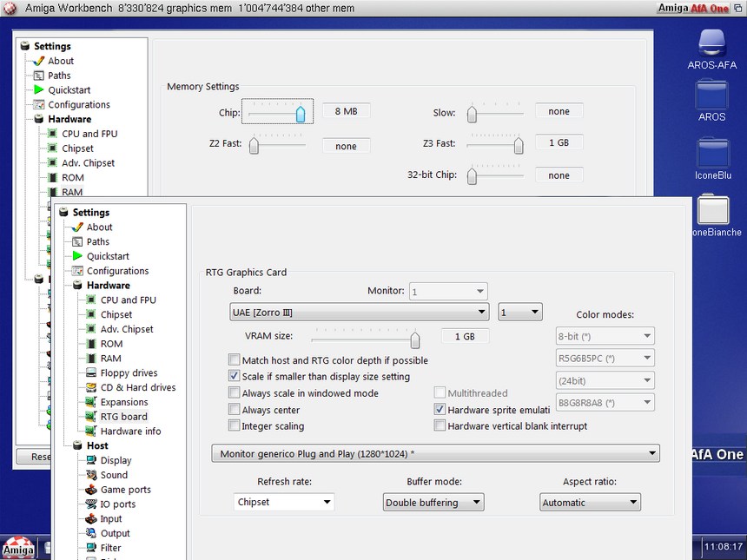The image size is (747, 560).
Task: Open the Aspect ratio dropdown
Action: coord(590,502)
